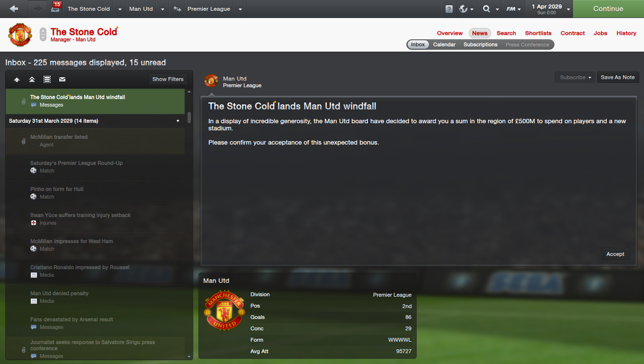The image size is (644, 364).
Task: Accept the Man Utd windfall message
Action: coord(616,254)
